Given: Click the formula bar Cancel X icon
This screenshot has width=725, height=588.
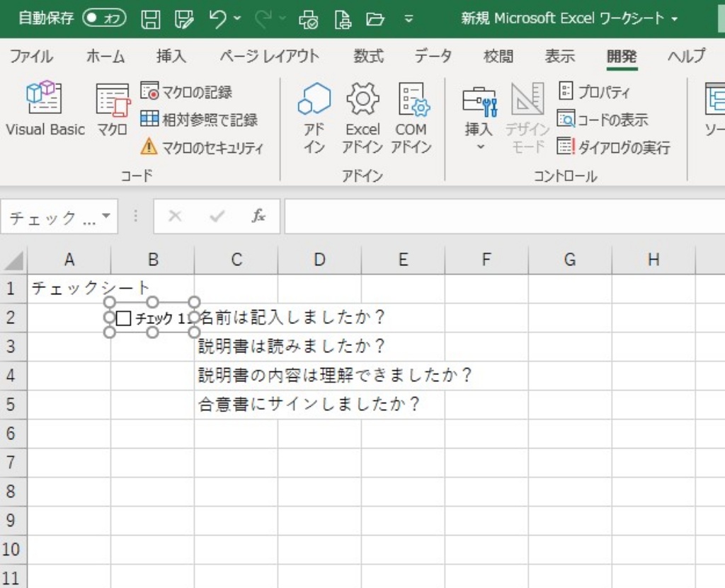Looking at the screenshot, I should coord(175,216).
